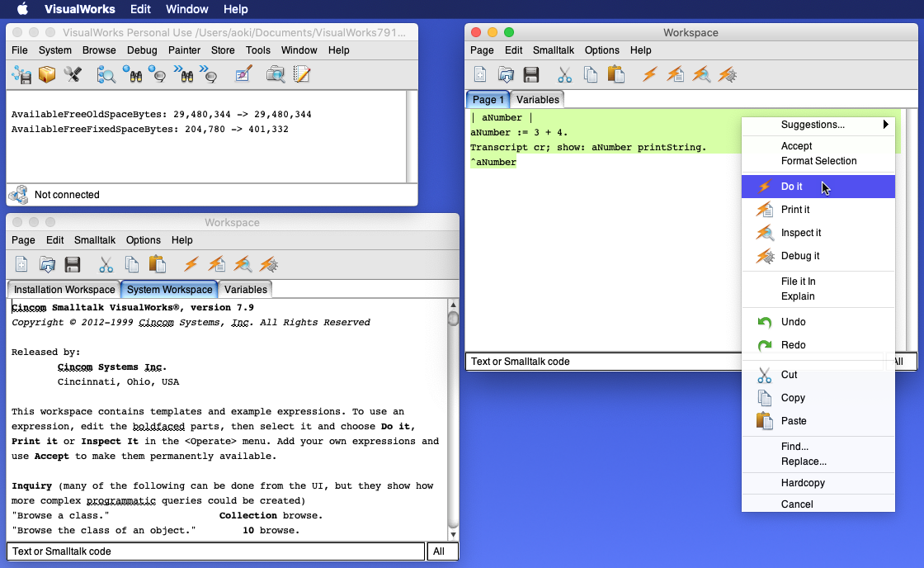The height and width of the screenshot is (568, 924).
Task: Open the UI Painter paintbrush icon
Action: [x=243, y=75]
